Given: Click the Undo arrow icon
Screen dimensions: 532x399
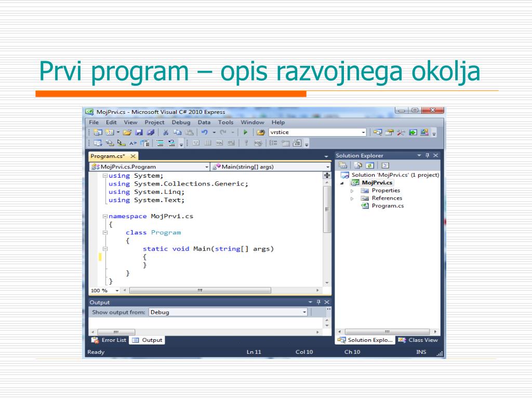Looking at the screenshot, I should (x=205, y=132).
